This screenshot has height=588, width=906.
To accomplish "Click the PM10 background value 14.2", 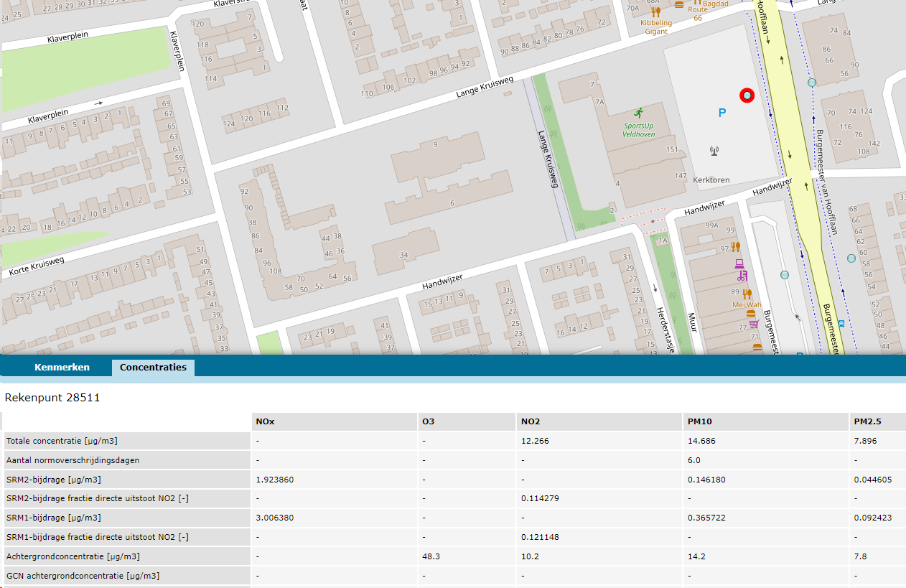I will [x=696, y=556].
